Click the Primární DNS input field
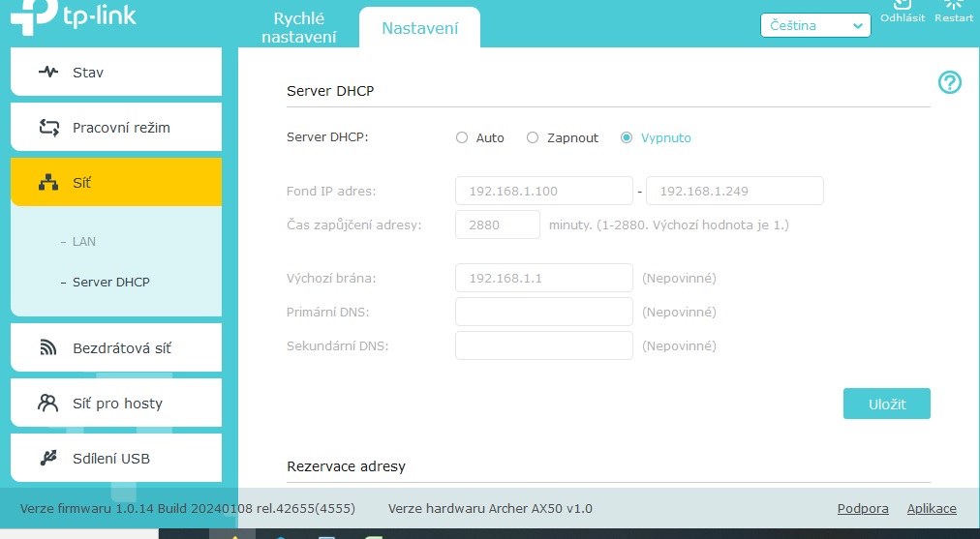Viewport: 980px width, 539px height. [x=543, y=313]
